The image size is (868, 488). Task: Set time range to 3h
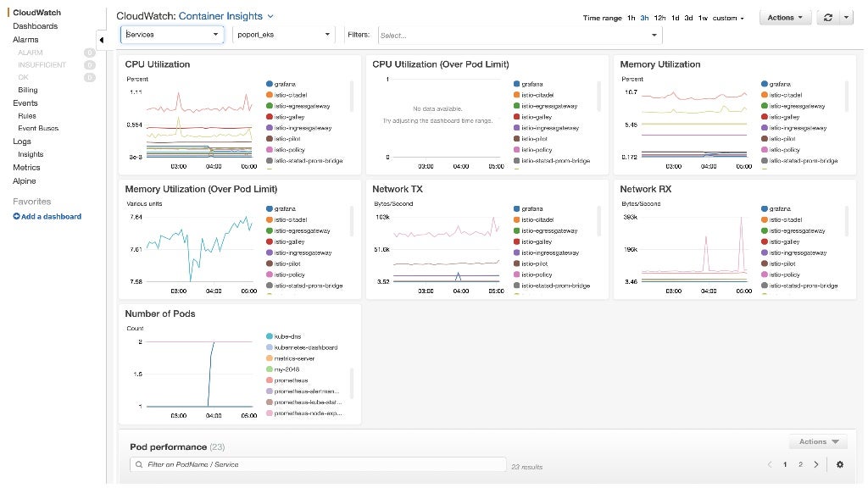click(x=644, y=19)
